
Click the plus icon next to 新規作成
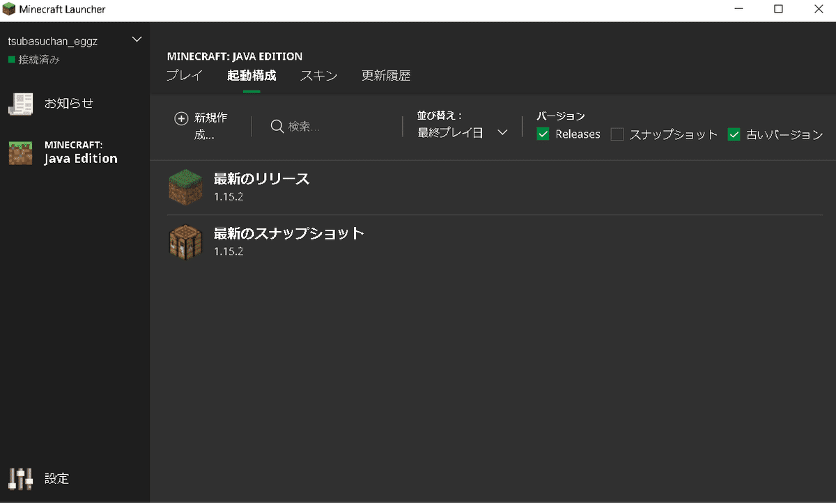point(181,118)
